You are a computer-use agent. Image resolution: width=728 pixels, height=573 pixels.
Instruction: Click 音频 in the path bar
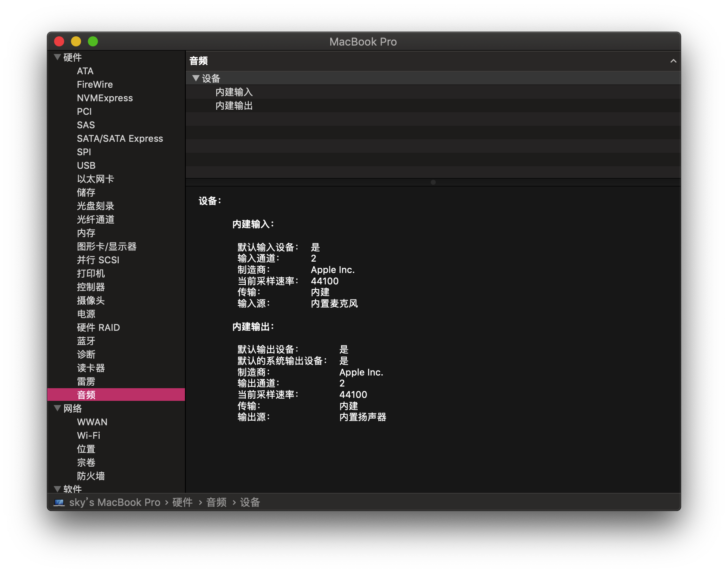(x=216, y=502)
